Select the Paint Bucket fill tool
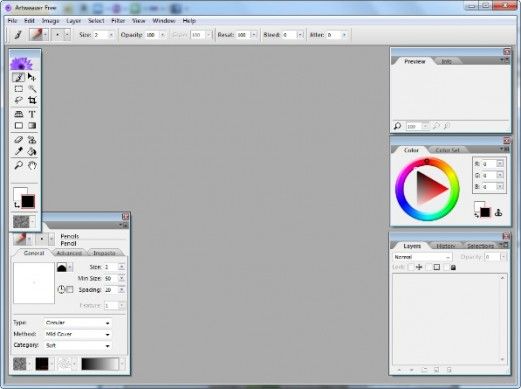 (x=32, y=152)
